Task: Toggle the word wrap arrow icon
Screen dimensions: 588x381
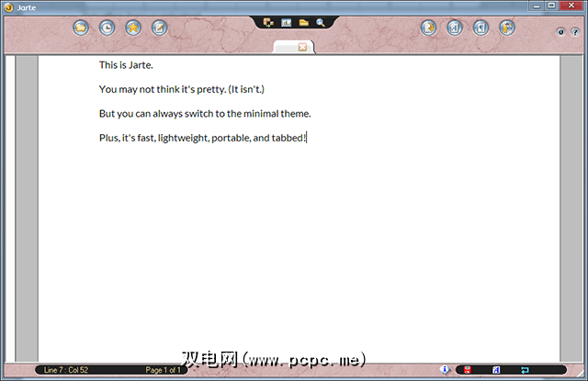Action: coord(525,370)
